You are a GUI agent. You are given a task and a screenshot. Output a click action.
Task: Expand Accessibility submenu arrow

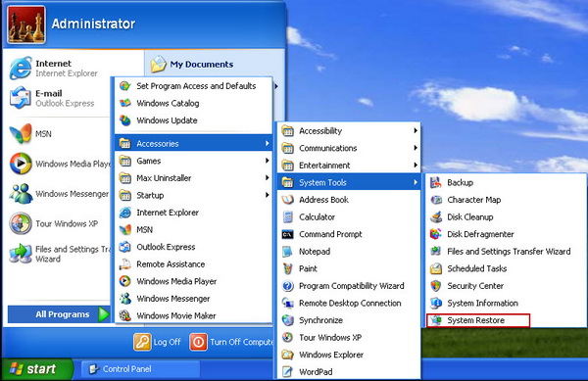click(x=416, y=130)
